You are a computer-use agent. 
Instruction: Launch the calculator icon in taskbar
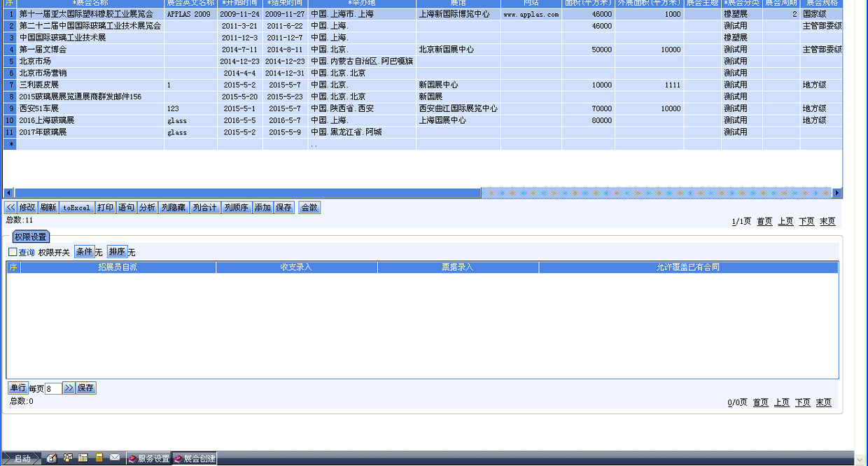click(99, 458)
